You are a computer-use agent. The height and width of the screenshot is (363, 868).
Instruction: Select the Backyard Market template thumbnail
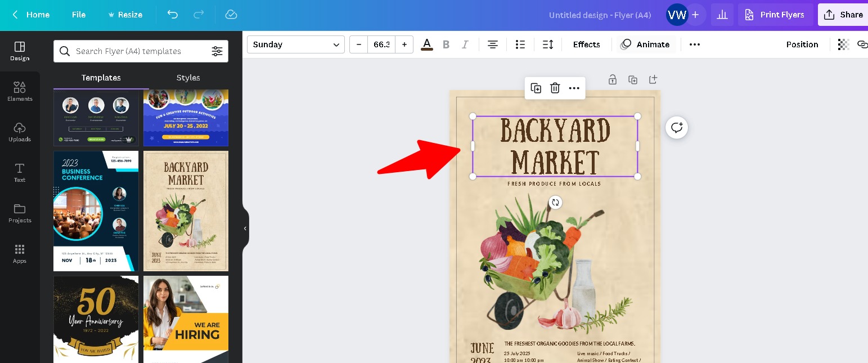tap(186, 210)
